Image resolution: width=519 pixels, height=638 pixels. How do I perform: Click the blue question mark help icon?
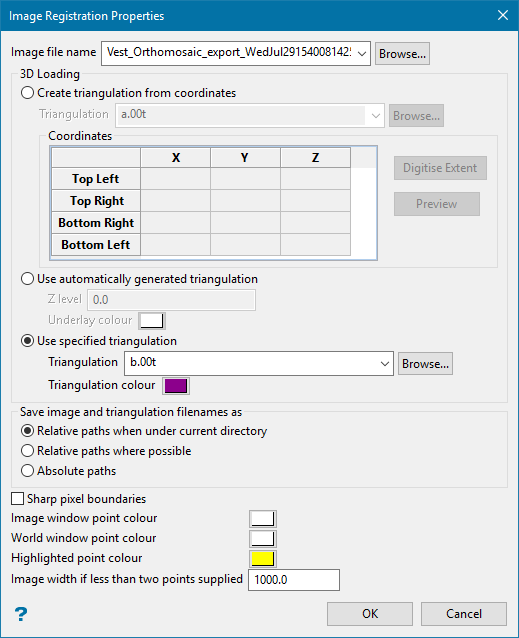pyautogui.click(x=21, y=614)
